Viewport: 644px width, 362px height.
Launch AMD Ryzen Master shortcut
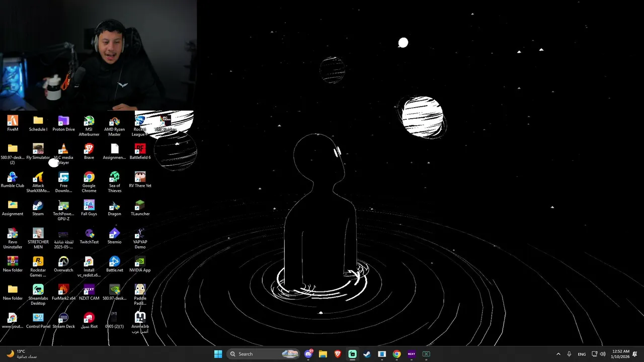coord(115,126)
